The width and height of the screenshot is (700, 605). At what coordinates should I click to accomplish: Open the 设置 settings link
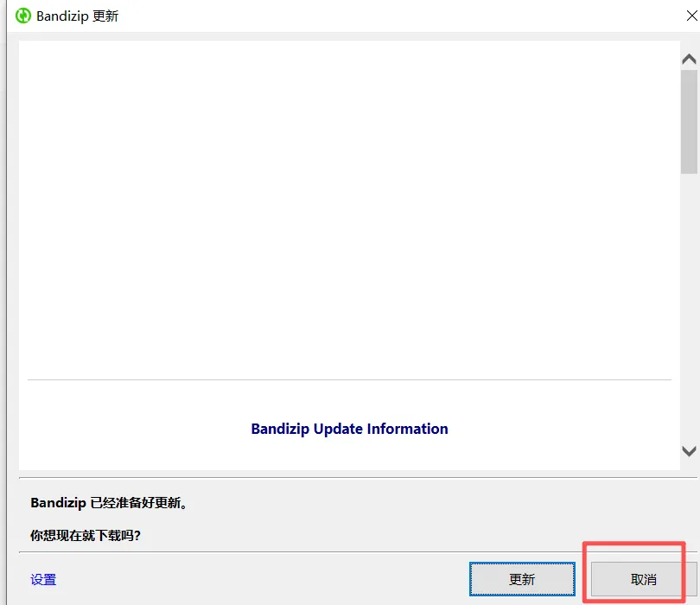[43, 580]
